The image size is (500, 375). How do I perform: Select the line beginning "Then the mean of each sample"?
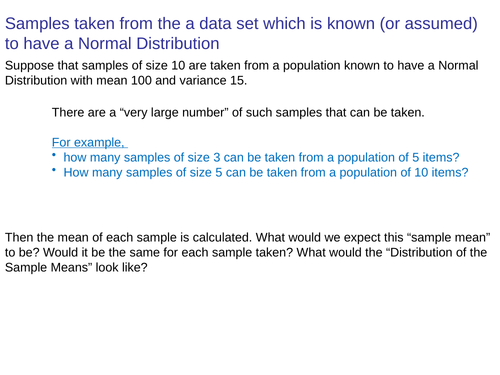248,237
